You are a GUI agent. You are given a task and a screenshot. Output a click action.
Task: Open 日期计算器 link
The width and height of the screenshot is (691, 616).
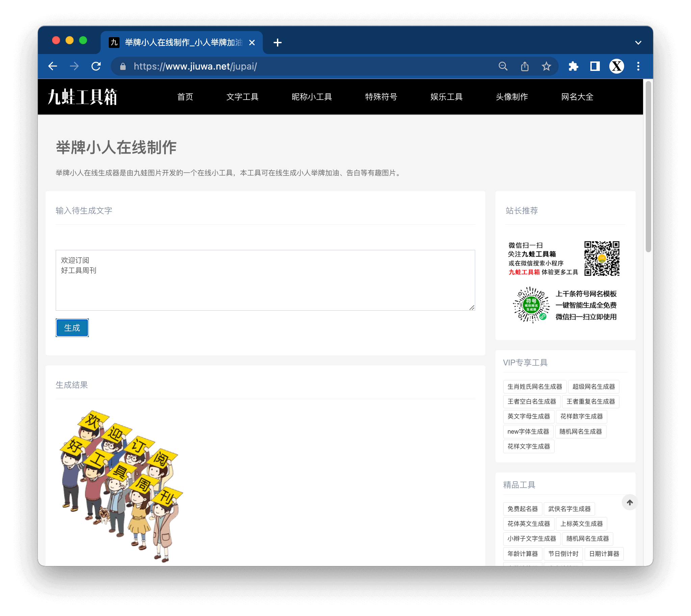tap(604, 554)
